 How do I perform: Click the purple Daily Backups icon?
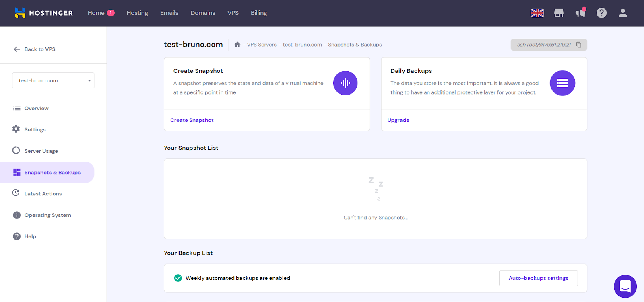(562, 83)
